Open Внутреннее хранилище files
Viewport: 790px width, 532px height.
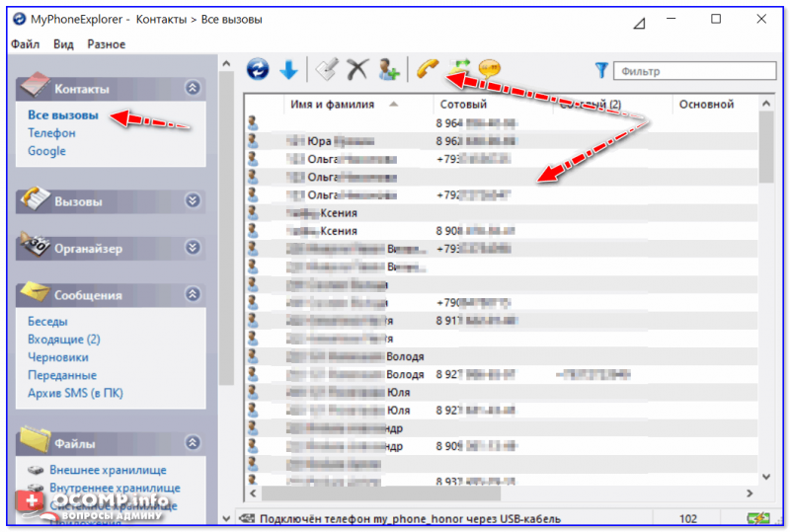tap(115, 489)
